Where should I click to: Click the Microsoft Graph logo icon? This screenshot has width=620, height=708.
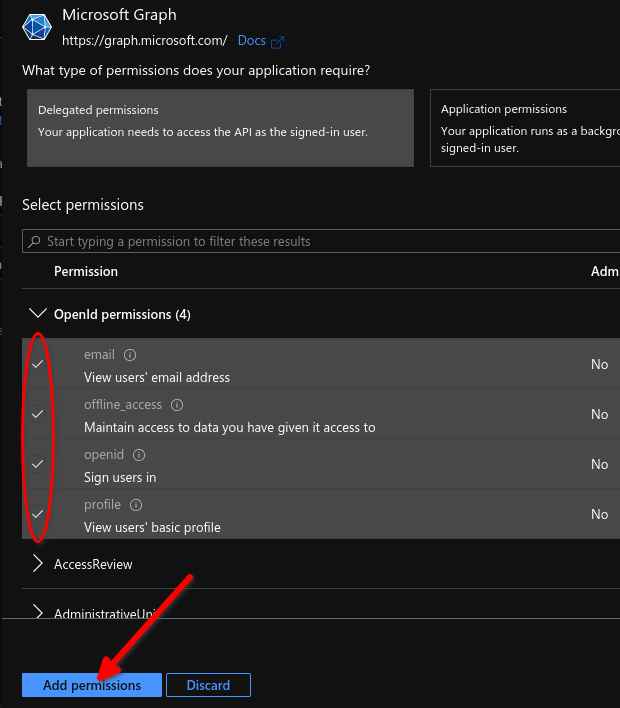coord(37,28)
